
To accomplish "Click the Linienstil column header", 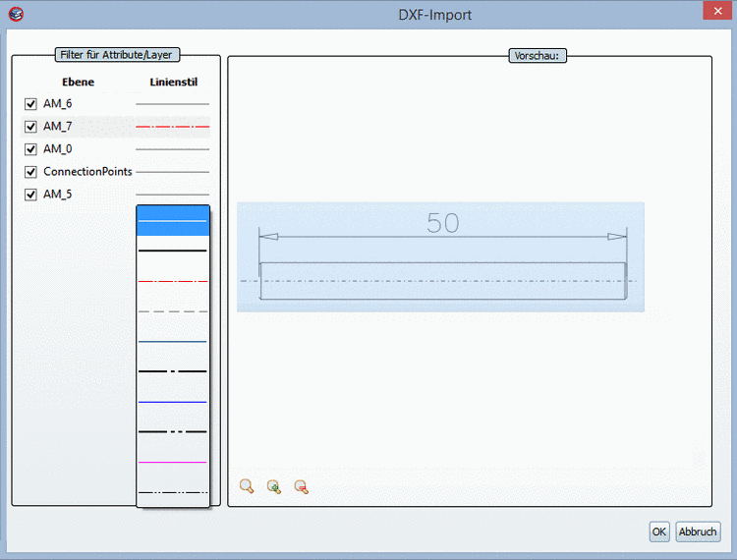I will pos(173,82).
